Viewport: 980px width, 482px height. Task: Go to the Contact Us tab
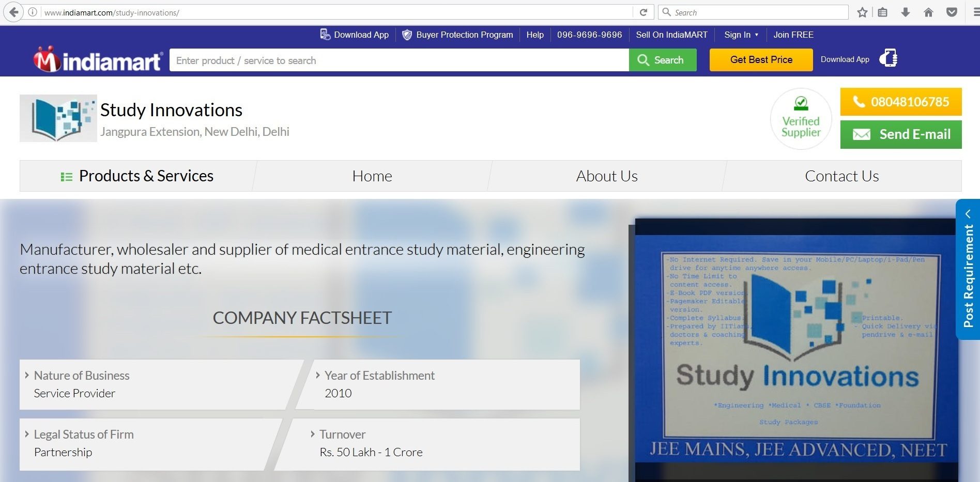pyautogui.click(x=842, y=176)
